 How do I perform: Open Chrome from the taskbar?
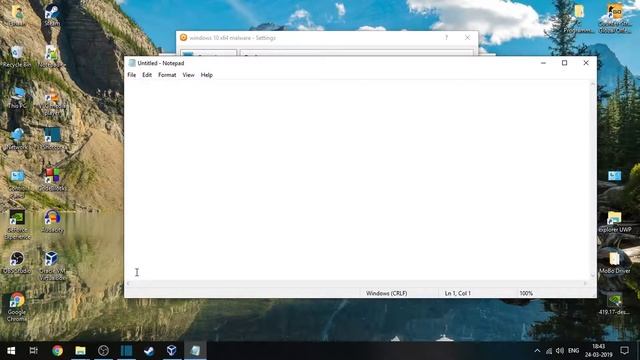click(x=58, y=351)
